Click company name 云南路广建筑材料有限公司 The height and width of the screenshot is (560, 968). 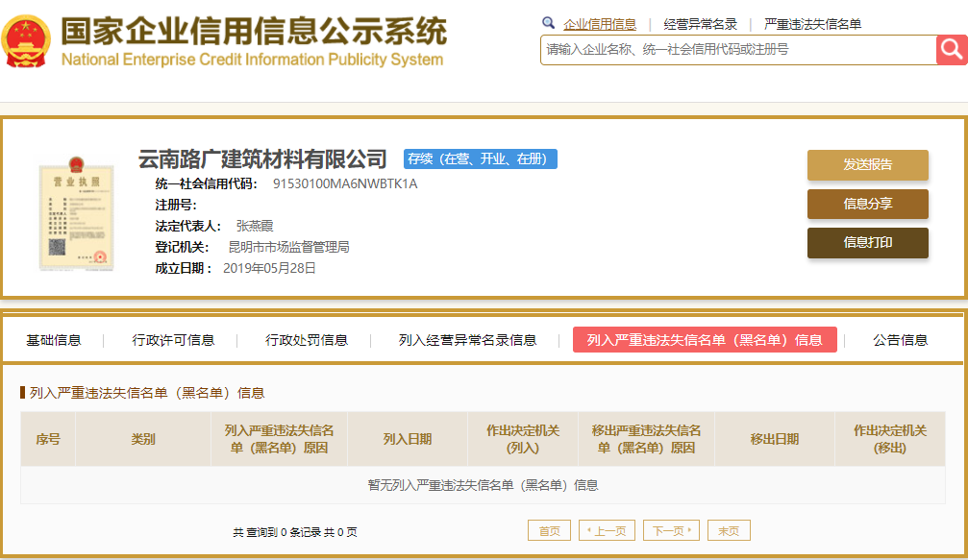pos(262,159)
